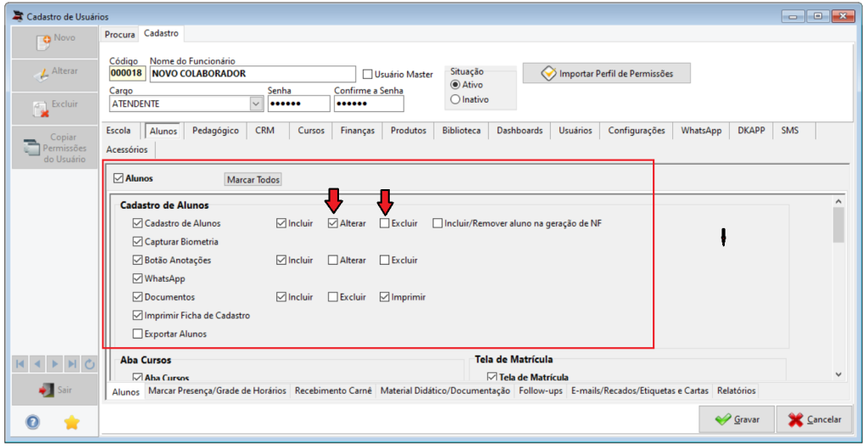
Task: Toggle Excluir for Documentos
Action: click(332, 297)
